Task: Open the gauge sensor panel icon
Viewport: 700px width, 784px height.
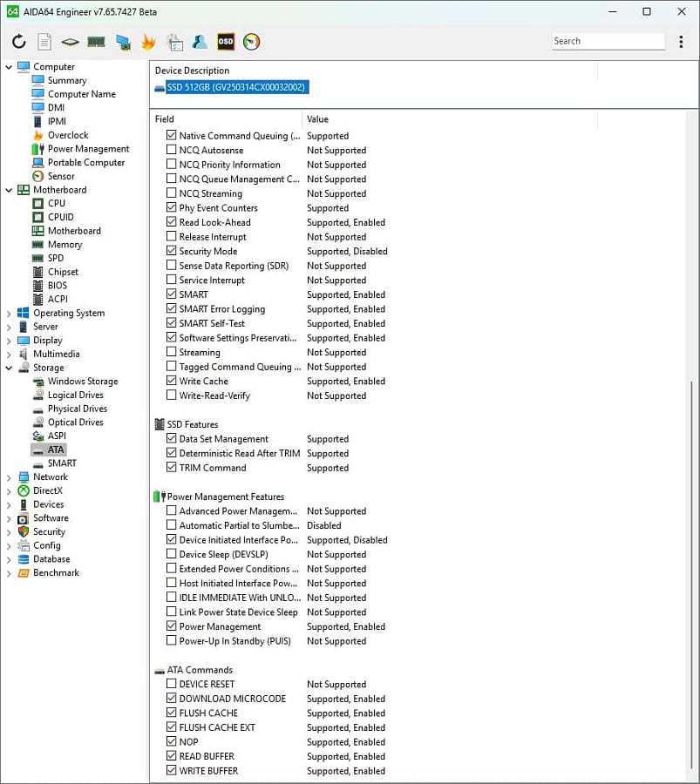Action: point(252,42)
